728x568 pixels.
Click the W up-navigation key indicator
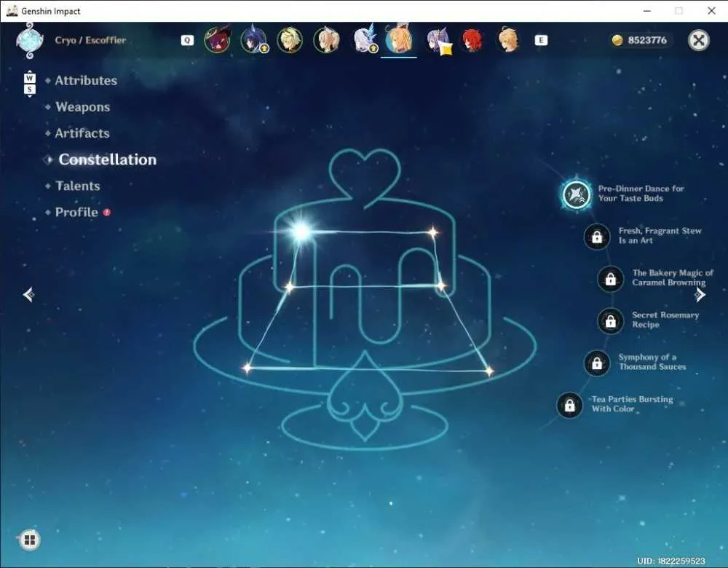[30, 78]
